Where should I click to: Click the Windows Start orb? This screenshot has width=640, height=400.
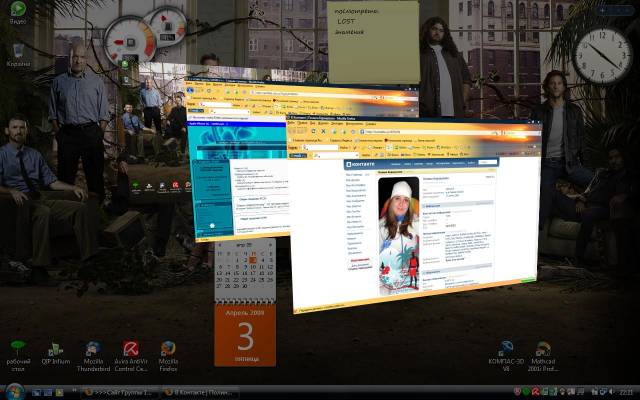pyautogui.click(x=15, y=392)
